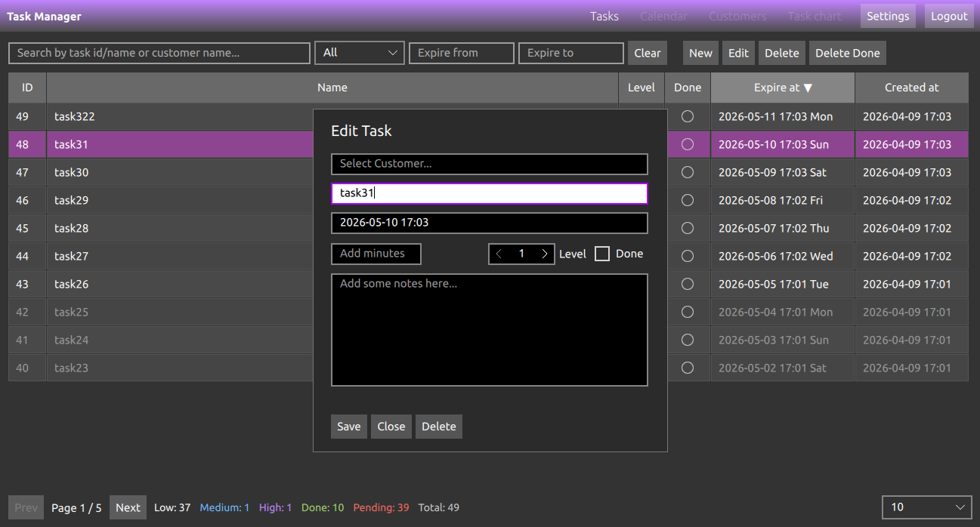Open the Calendar tab
The width and height of the screenshot is (980, 527).
pyautogui.click(x=664, y=16)
